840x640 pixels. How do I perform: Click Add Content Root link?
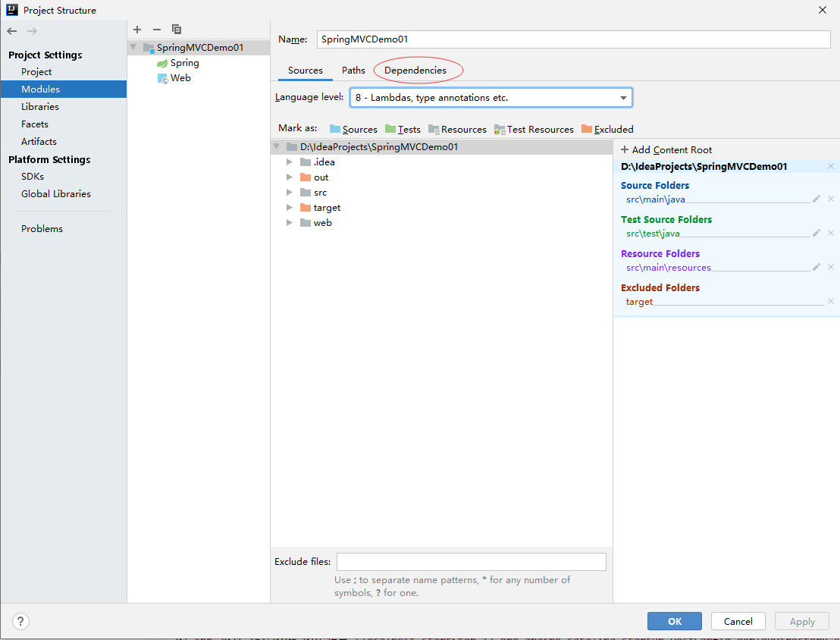(x=666, y=150)
